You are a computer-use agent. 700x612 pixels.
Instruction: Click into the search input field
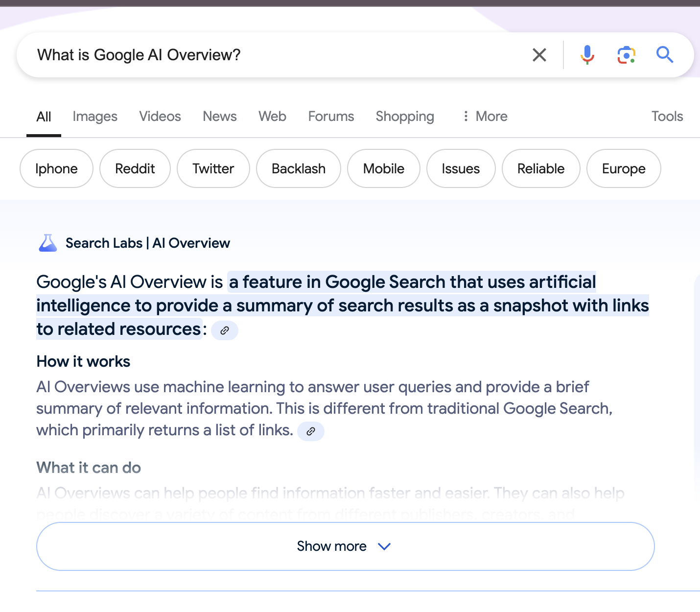point(279,55)
